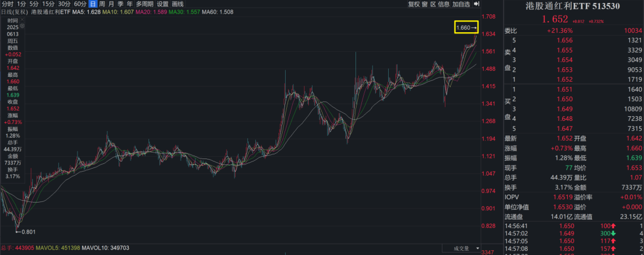
Task: Click the 区 range statistics icon
Action: click(x=433, y=4)
